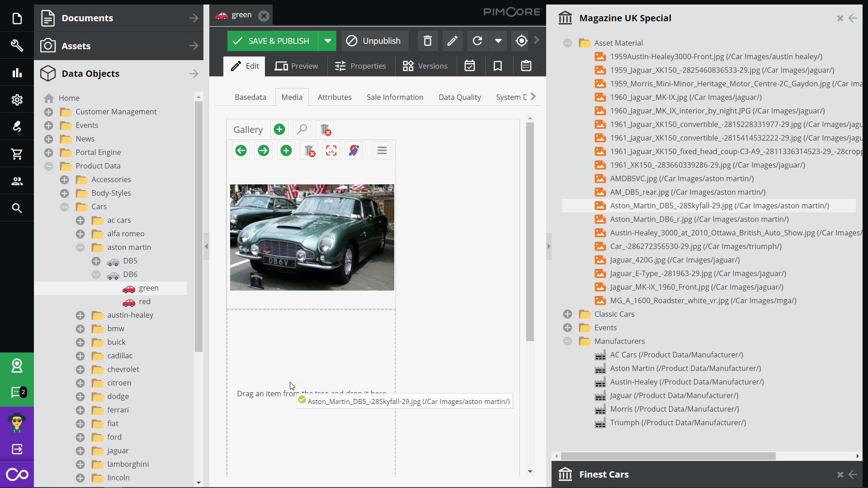
Task: Open gallery image hamburger menu icon
Action: pyautogui.click(x=382, y=150)
